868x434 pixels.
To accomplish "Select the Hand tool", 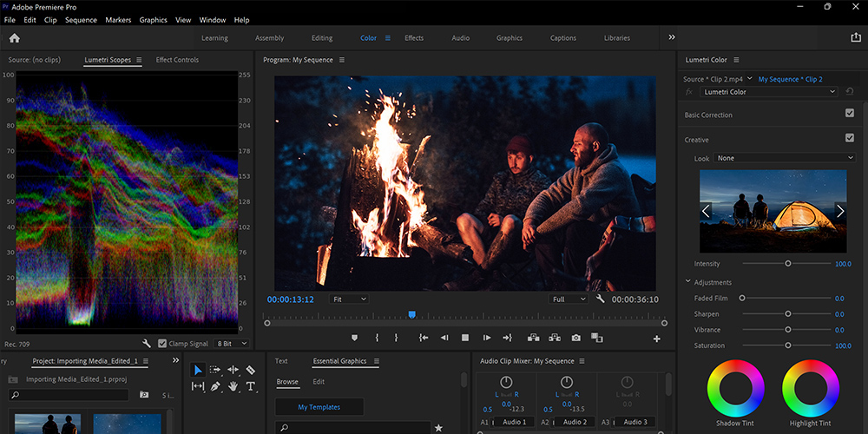I will [x=233, y=386].
